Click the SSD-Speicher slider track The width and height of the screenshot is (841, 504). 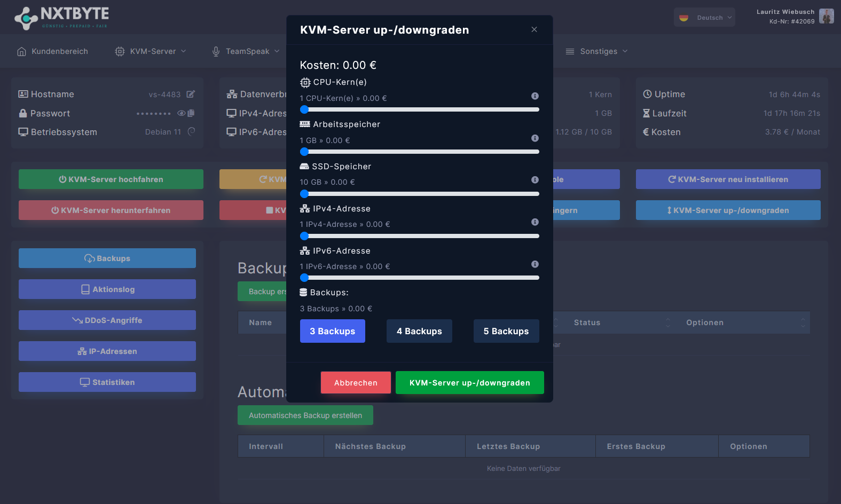click(421, 194)
